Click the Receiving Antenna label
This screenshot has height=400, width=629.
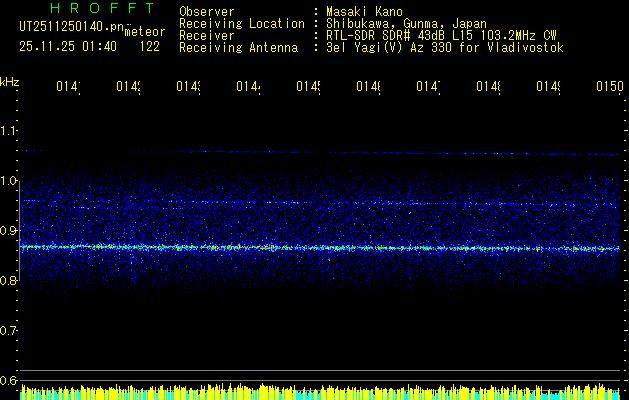coord(239,48)
